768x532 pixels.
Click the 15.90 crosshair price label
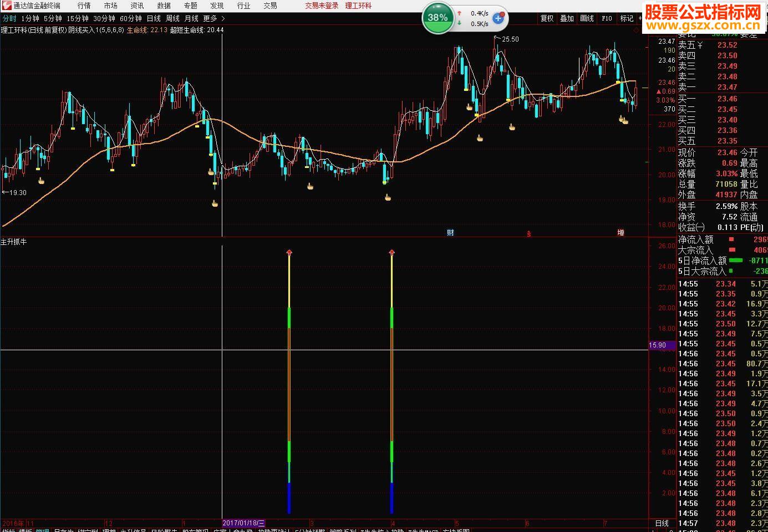tap(662, 345)
